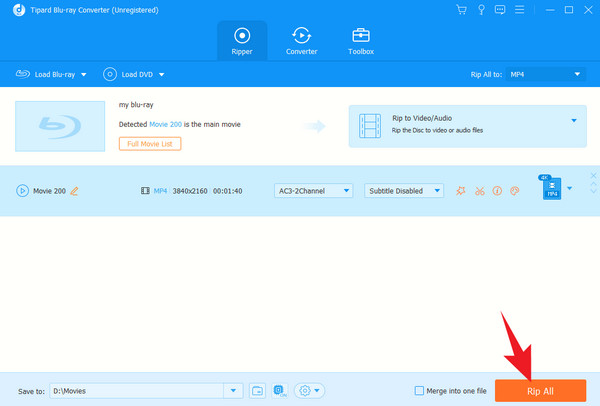Click the my blu-ray disc title
This screenshot has width=600, height=406.
point(136,105)
